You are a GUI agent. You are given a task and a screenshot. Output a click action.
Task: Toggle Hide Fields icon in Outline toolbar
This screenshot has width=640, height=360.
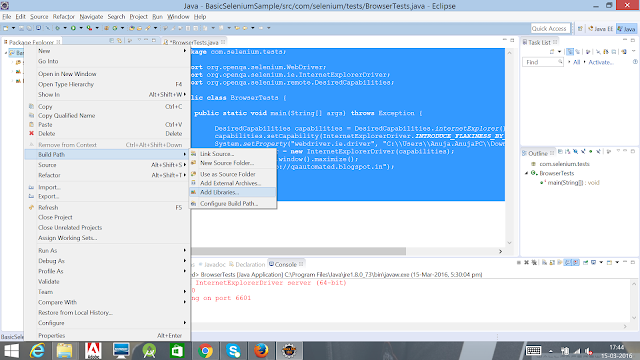tap(576, 152)
